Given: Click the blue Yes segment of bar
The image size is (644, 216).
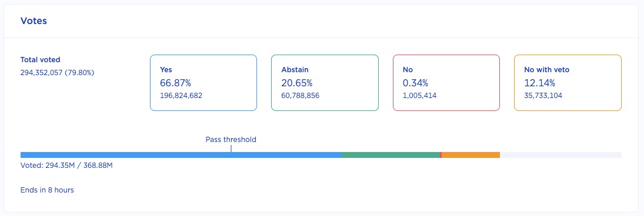Looking at the screenshot, I should pyautogui.click(x=181, y=155).
